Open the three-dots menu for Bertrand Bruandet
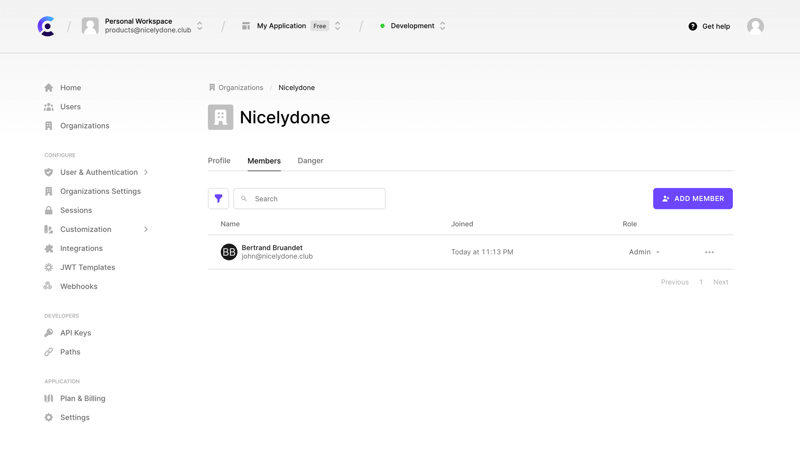Screen dimensions: 800x459 point(709,252)
